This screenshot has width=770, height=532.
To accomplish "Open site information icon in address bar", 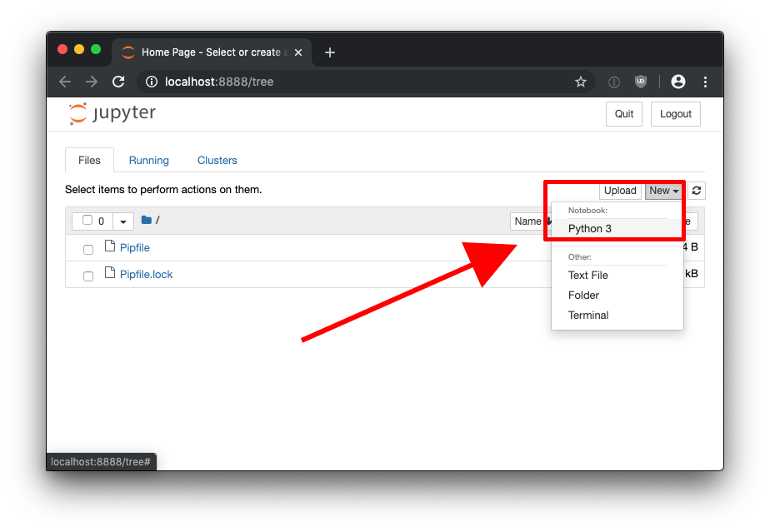I will tap(152, 82).
